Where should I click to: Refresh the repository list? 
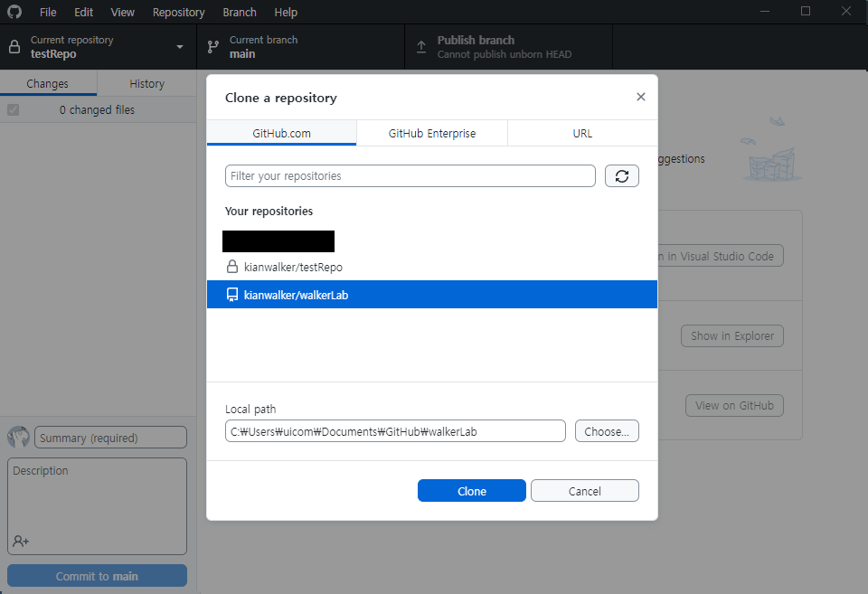[x=622, y=176]
